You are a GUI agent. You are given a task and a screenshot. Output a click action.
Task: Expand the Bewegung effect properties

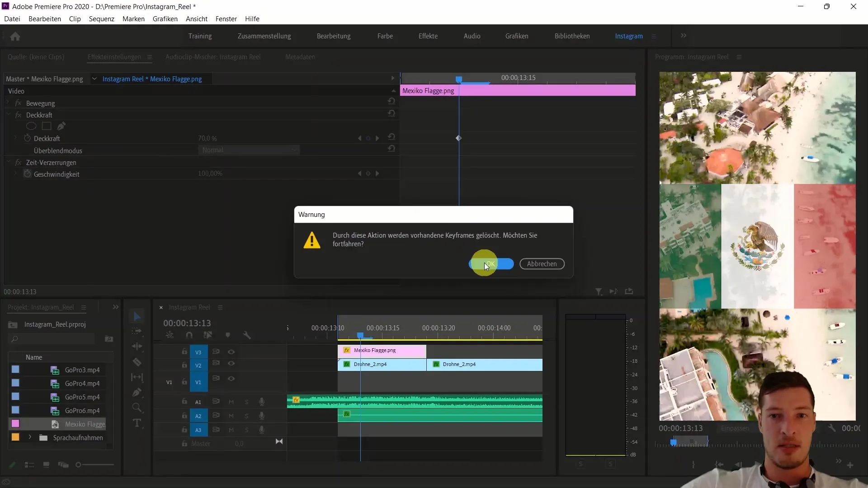[9, 103]
